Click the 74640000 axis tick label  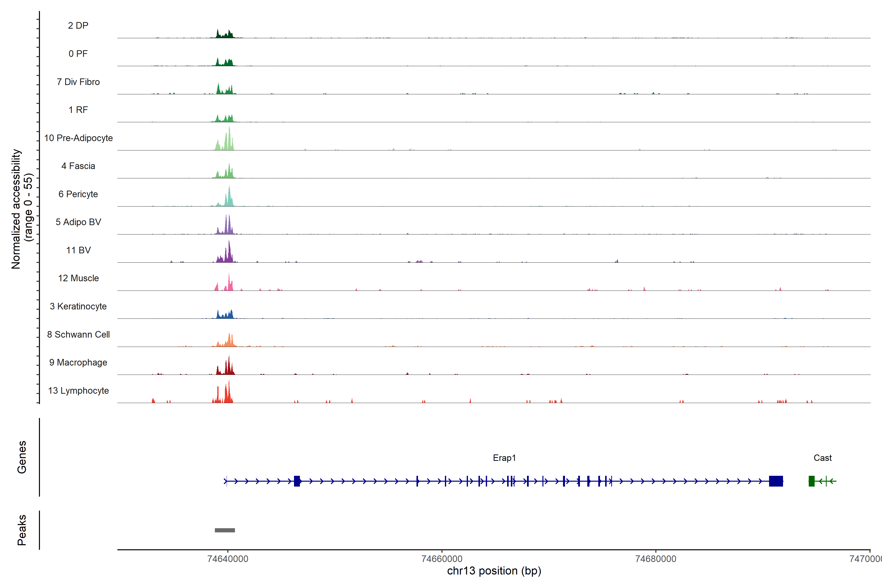pyautogui.click(x=228, y=559)
